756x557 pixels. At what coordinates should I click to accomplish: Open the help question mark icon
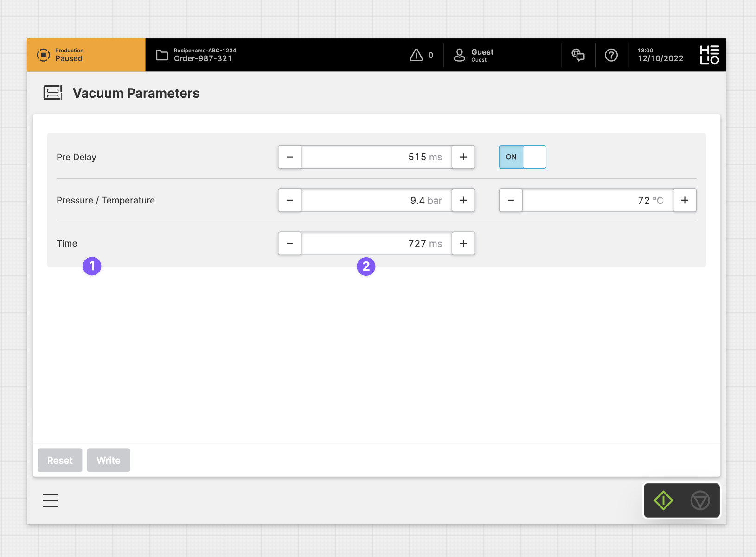click(611, 55)
